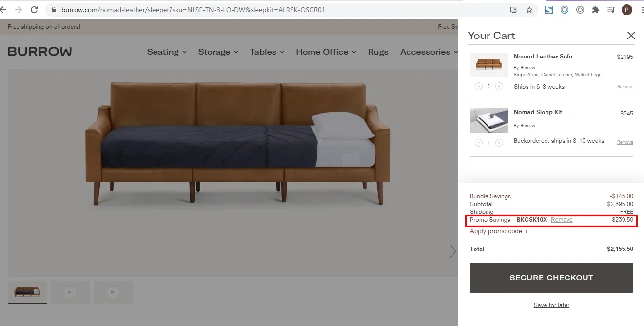Remove the Nomad Leather Sofa from cart
Viewport: 644px width, 326px height.
(625, 87)
